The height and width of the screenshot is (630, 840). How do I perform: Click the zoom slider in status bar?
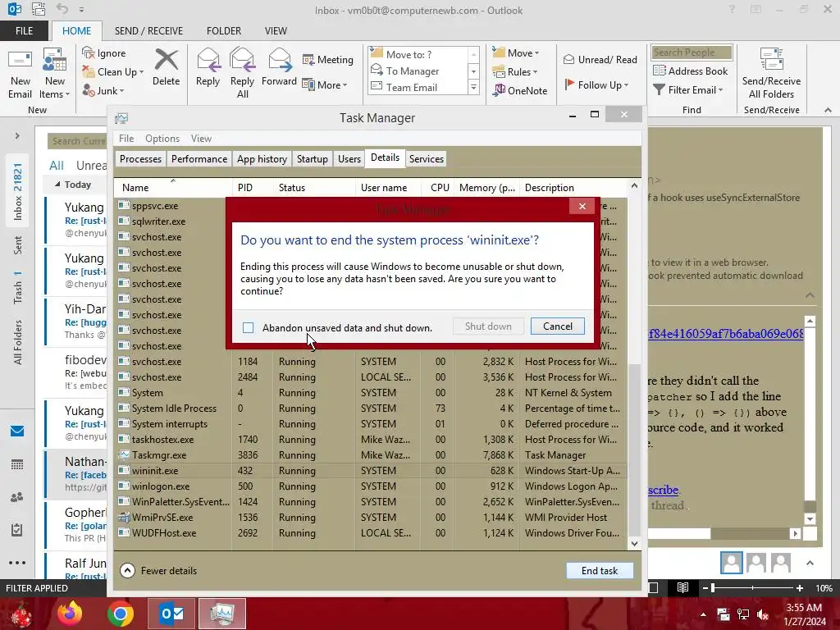click(x=753, y=587)
